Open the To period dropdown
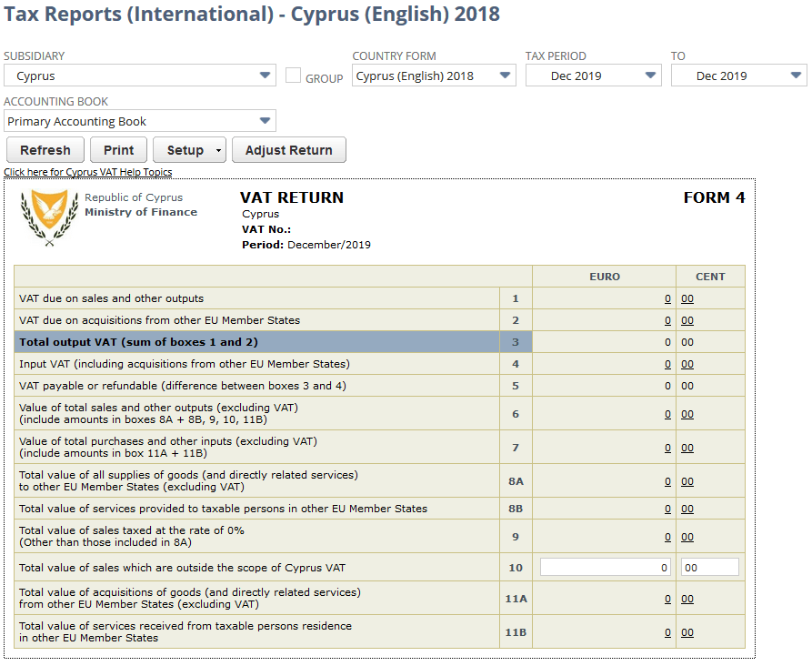Image resolution: width=812 pixels, height=666 pixels. (794, 76)
